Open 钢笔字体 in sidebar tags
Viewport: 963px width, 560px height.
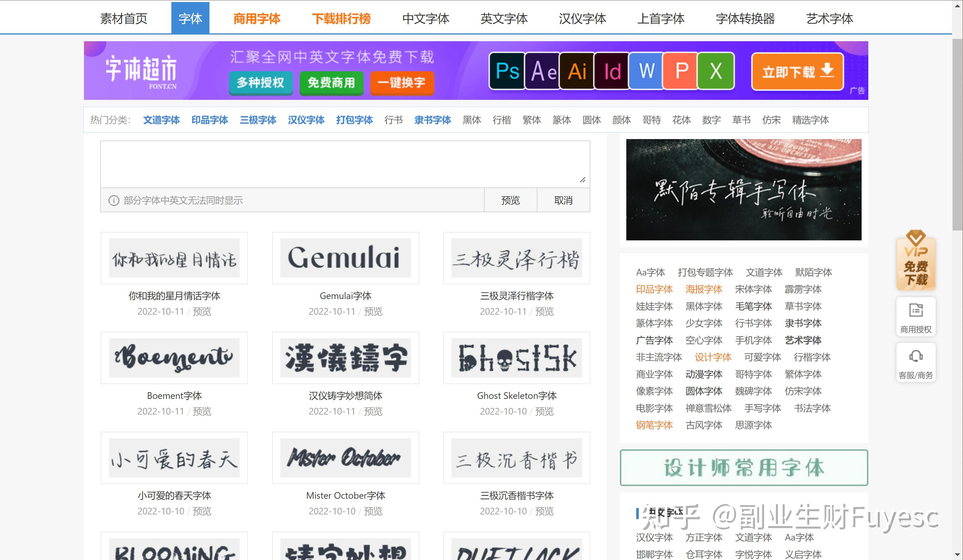click(x=654, y=425)
